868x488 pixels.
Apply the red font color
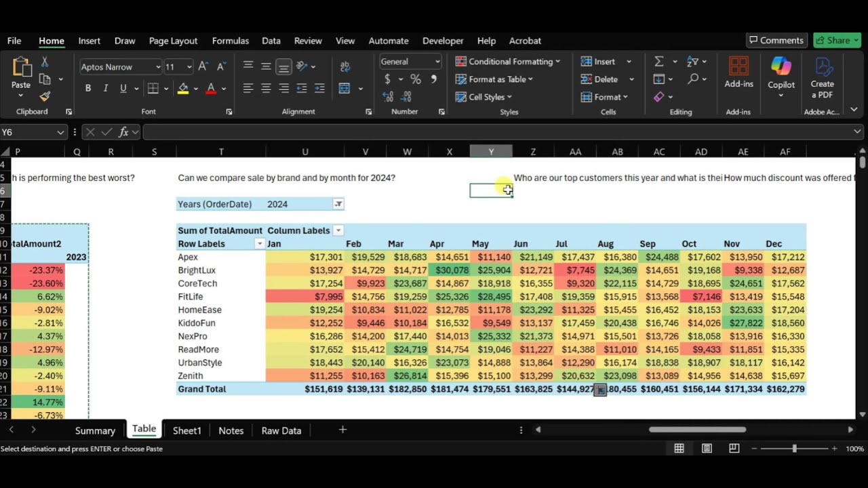coord(211,88)
